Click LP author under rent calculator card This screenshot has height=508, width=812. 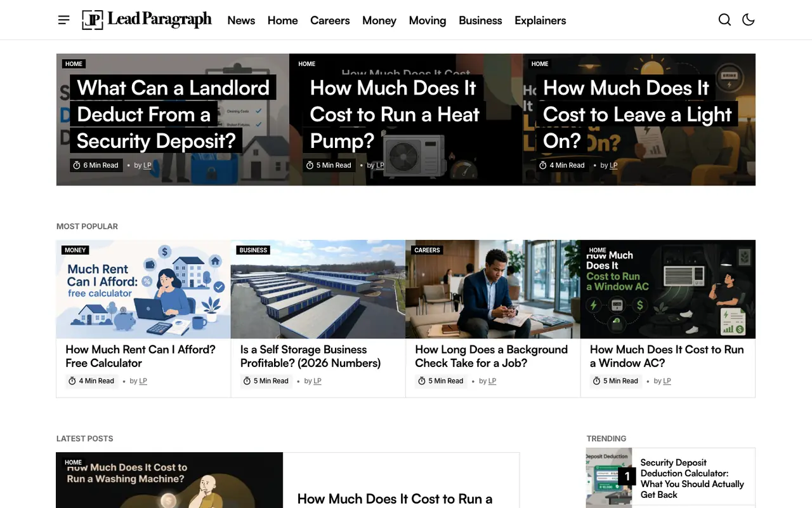143,381
